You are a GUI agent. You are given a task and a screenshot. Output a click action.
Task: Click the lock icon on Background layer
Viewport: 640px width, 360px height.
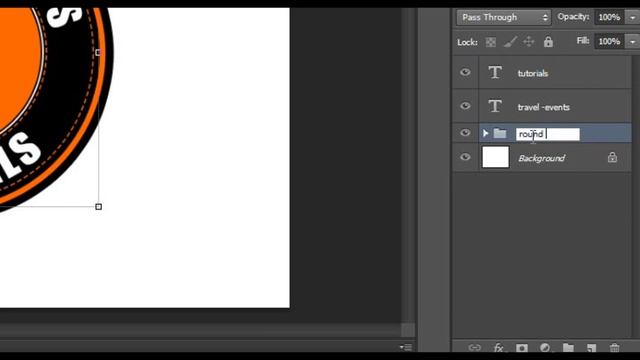point(612,157)
